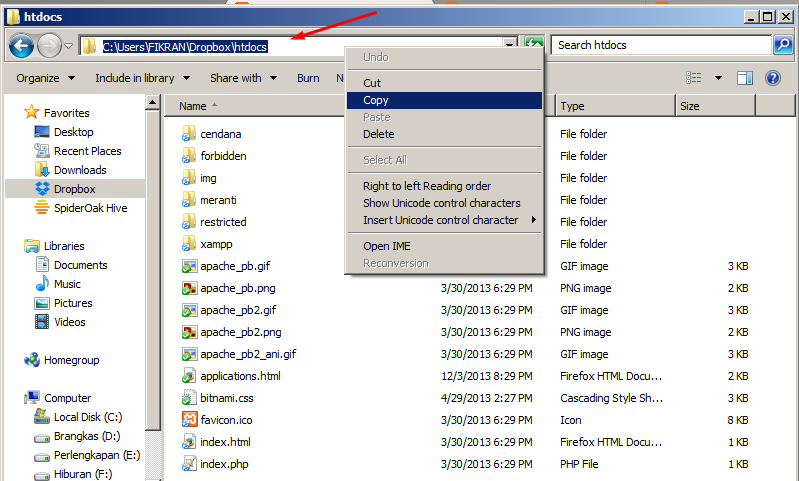The image size is (799, 481).
Task: Click the refresh button beside address bar
Action: click(534, 45)
